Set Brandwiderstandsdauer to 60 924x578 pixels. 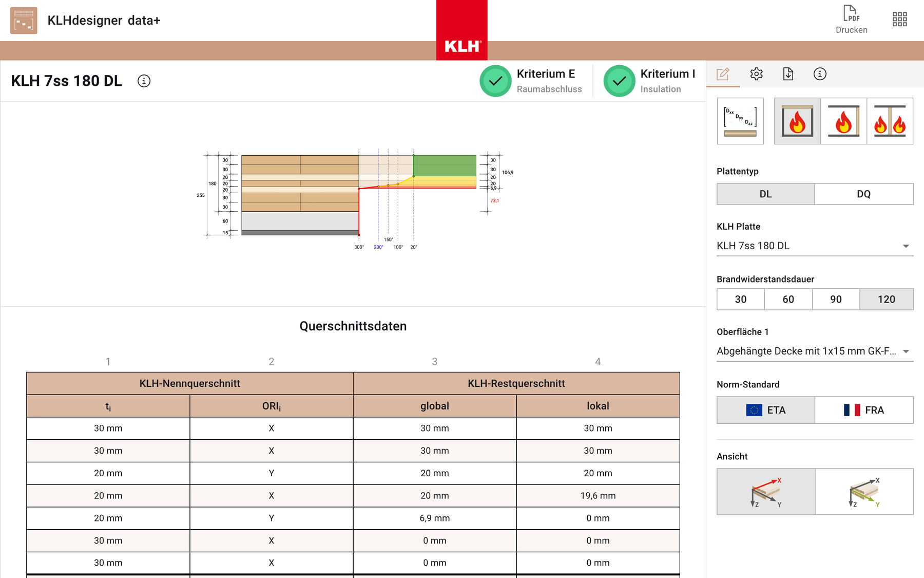tap(788, 300)
